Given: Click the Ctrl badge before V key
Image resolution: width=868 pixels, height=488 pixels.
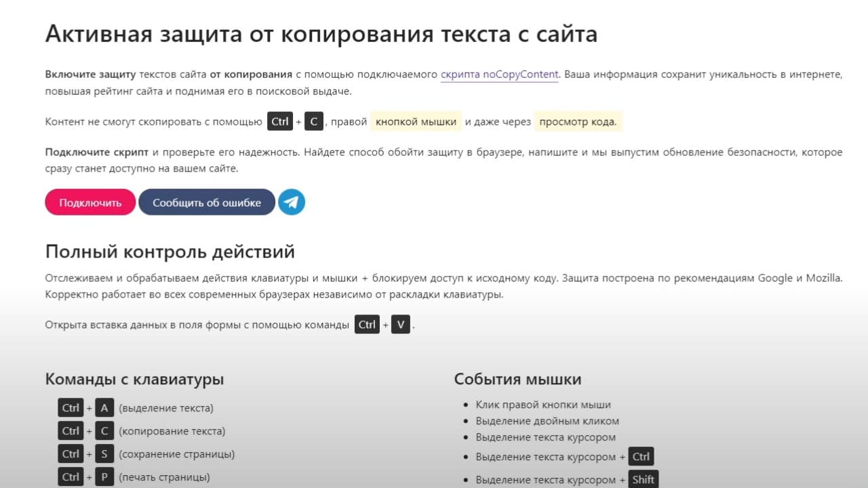Looking at the screenshot, I should (x=367, y=325).
